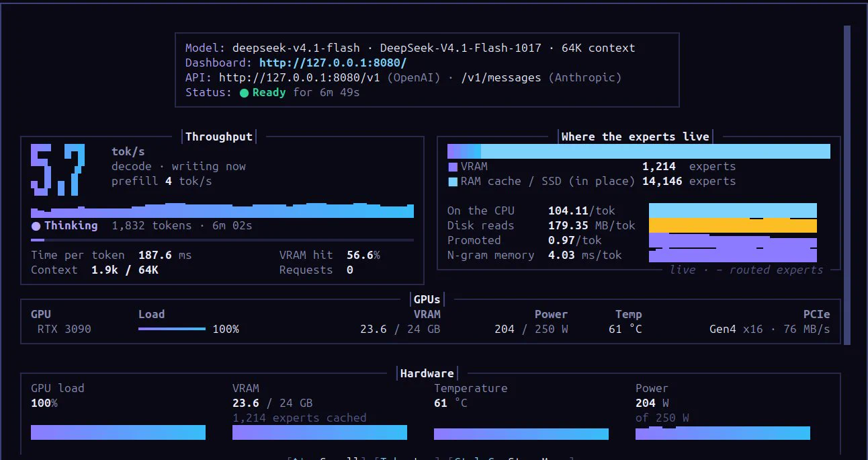The width and height of the screenshot is (868, 460).
Task: Click the Hardware 'GPU load' gradient bar
Action: click(x=118, y=432)
